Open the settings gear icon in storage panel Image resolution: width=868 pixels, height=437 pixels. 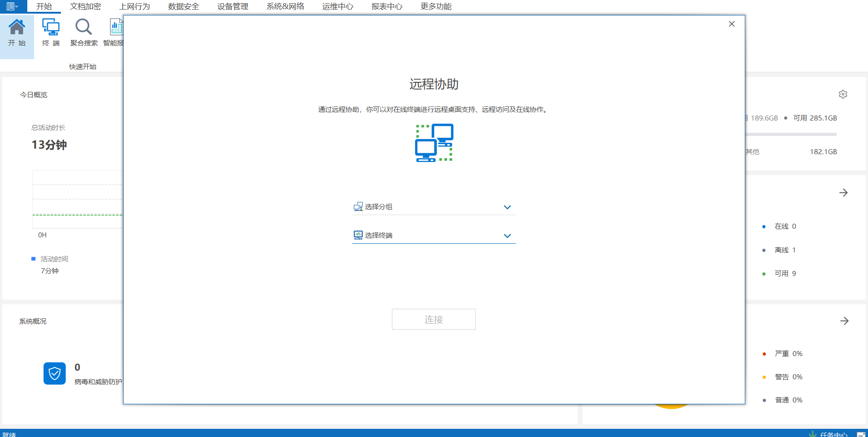tap(843, 94)
